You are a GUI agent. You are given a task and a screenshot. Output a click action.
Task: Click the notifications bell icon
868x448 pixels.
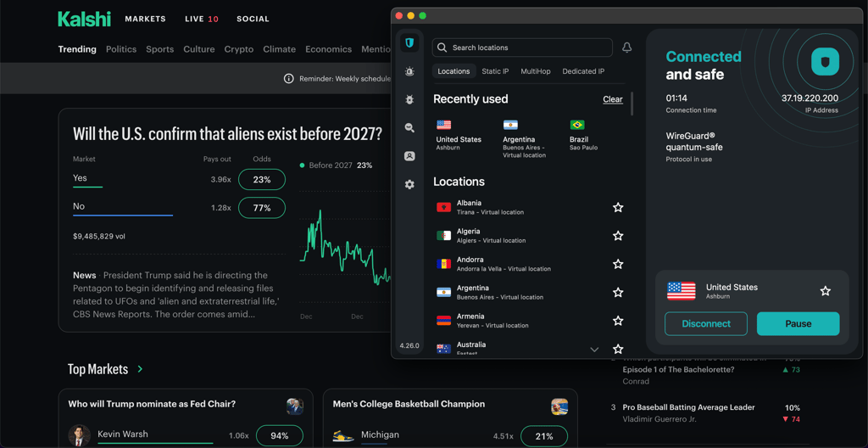coord(626,48)
